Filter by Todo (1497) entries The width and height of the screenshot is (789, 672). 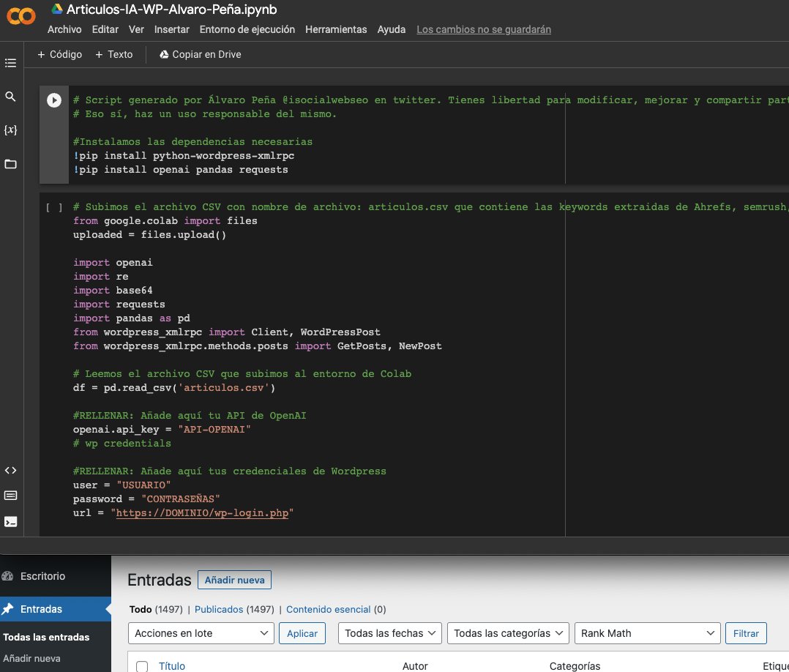tap(155, 609)
